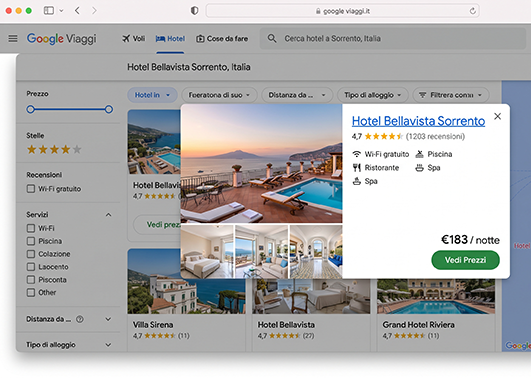The image size is (531, 378).
Task: Tick the Wi-Fi checkbox under Servizi
Action: (31, 228)
